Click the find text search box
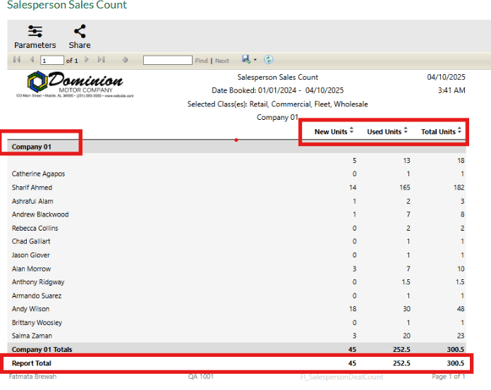Screen dimensions: 491x390 168,60
